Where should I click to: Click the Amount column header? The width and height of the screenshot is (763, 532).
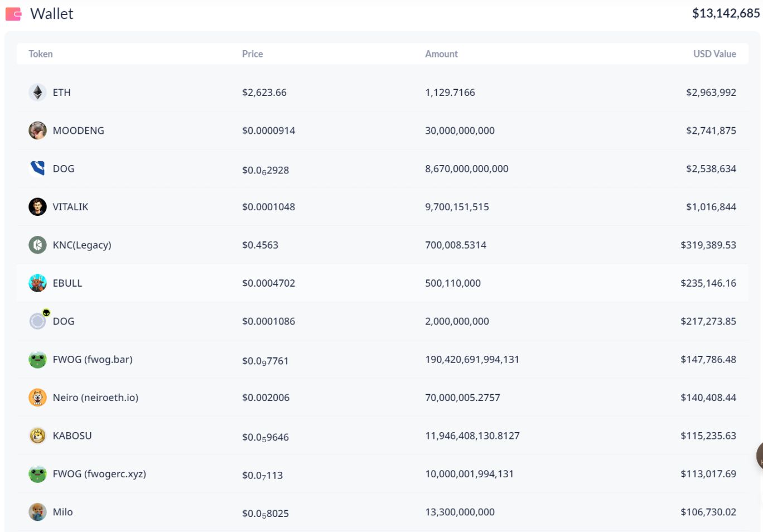click(x=441, y=54)
